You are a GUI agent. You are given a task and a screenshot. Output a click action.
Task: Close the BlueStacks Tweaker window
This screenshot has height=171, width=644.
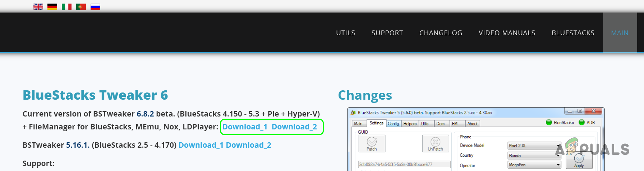[x=593, y=111]
